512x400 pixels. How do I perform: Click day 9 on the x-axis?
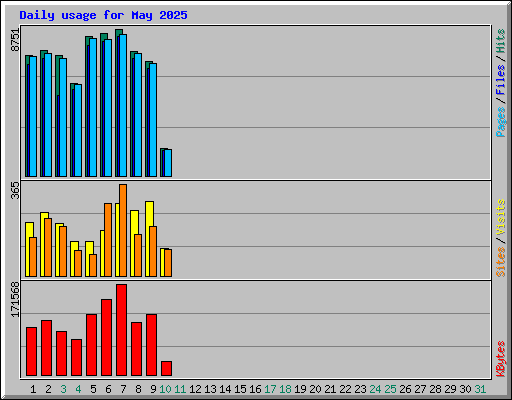(x=153, y=389)
